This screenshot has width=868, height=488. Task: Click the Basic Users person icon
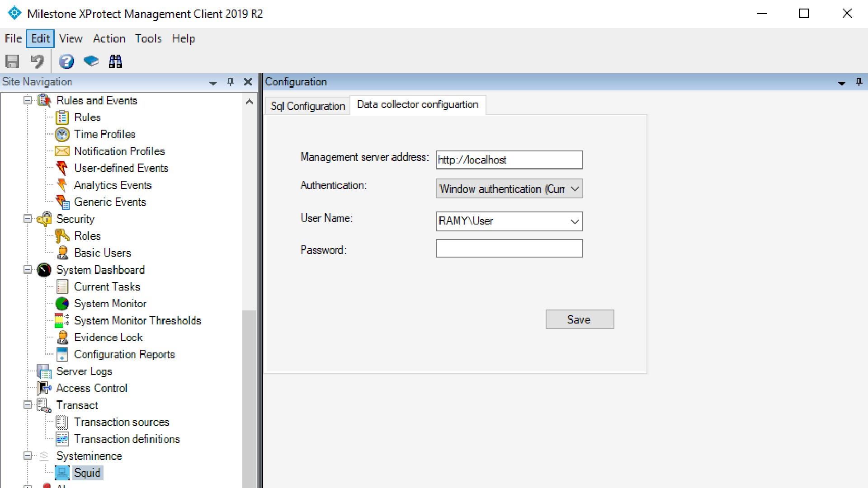62,253
